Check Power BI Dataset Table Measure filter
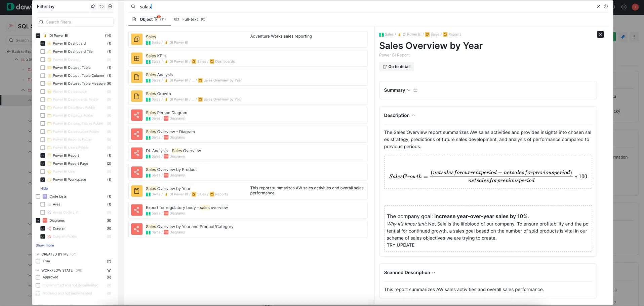 pyautogui.click(x=43, y=83)
